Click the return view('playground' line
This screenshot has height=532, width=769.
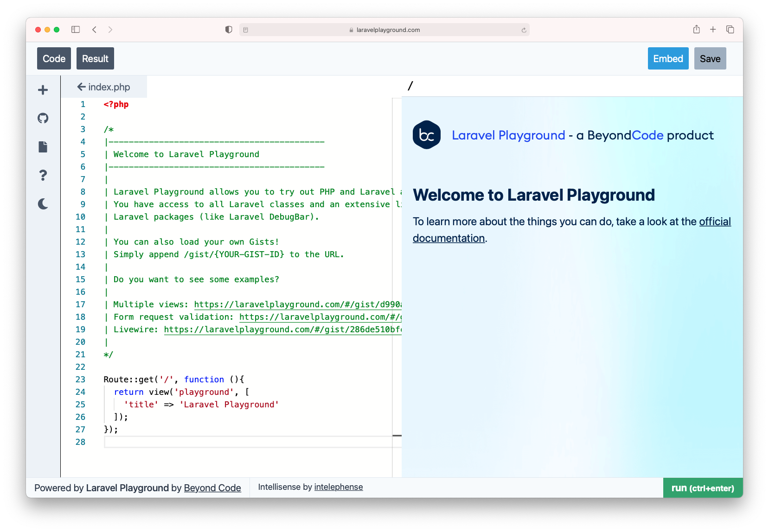[x=181, y=392]
